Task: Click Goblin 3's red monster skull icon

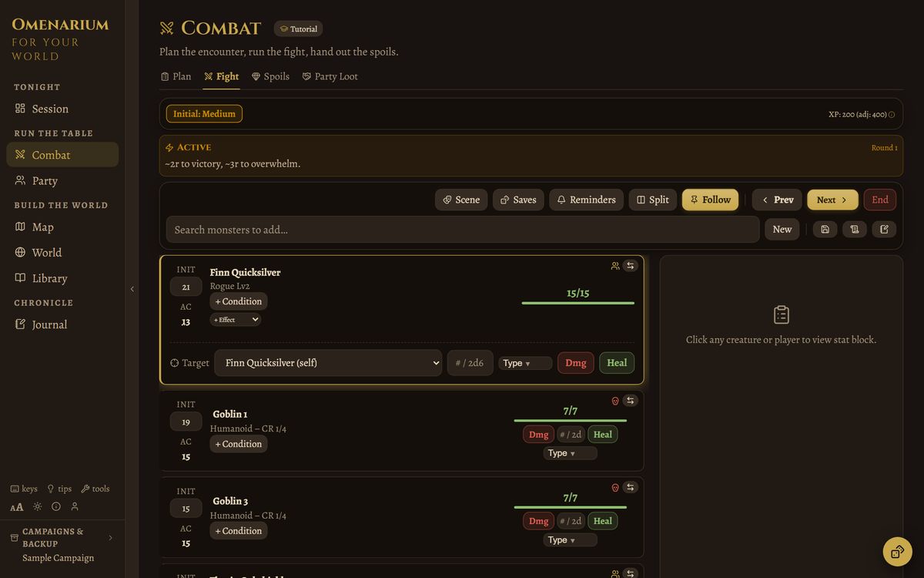Action: (x=615, y=488)
